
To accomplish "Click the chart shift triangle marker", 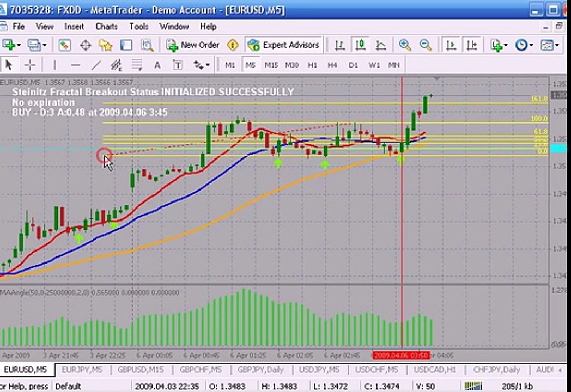I will coord(436,78).
